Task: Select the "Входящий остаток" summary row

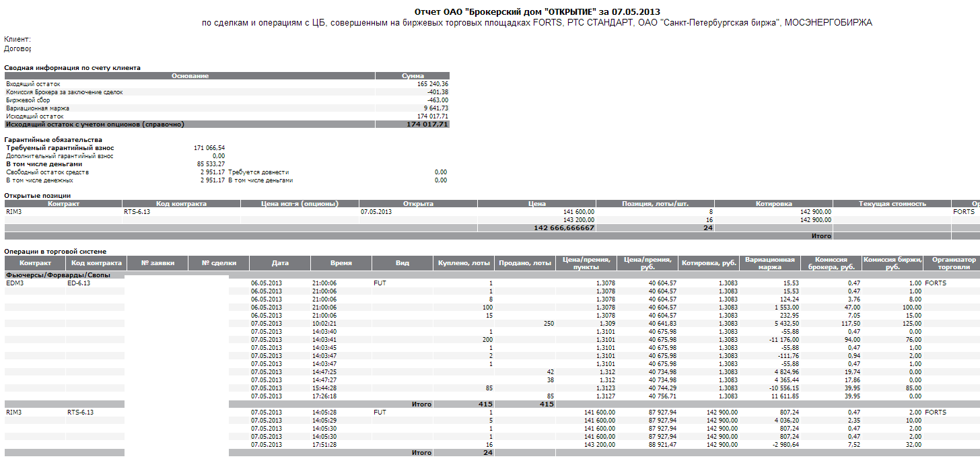Action: click(34, 84)
